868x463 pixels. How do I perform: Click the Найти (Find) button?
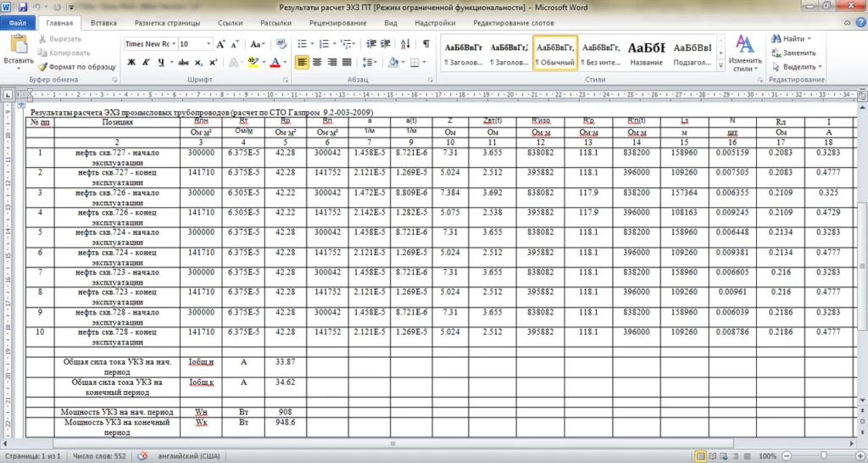[x=791, y=39]
